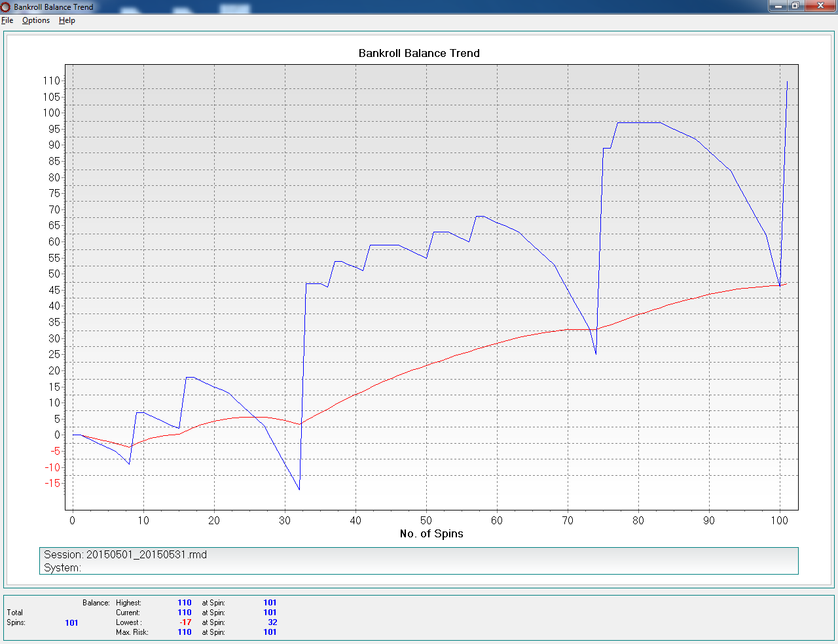
Task: Open the Help menu
Action: (x=67, y=20)
